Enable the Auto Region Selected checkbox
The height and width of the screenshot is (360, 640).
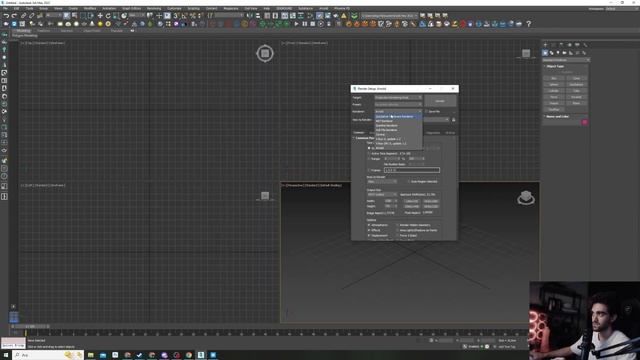408,182
